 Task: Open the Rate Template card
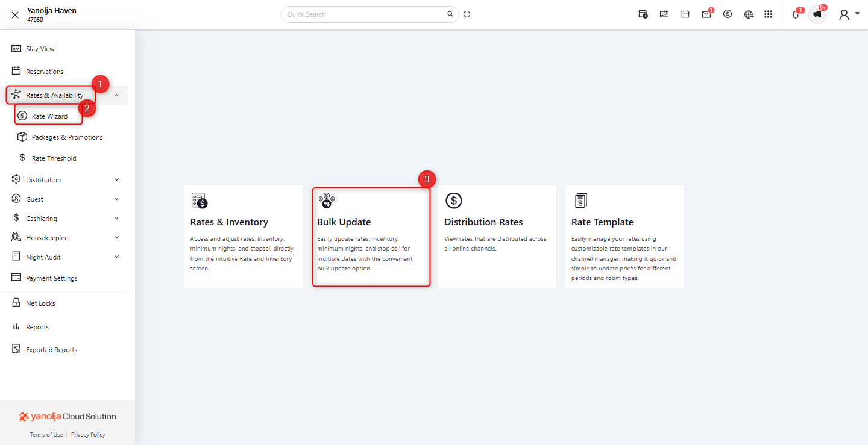point(624,237)
